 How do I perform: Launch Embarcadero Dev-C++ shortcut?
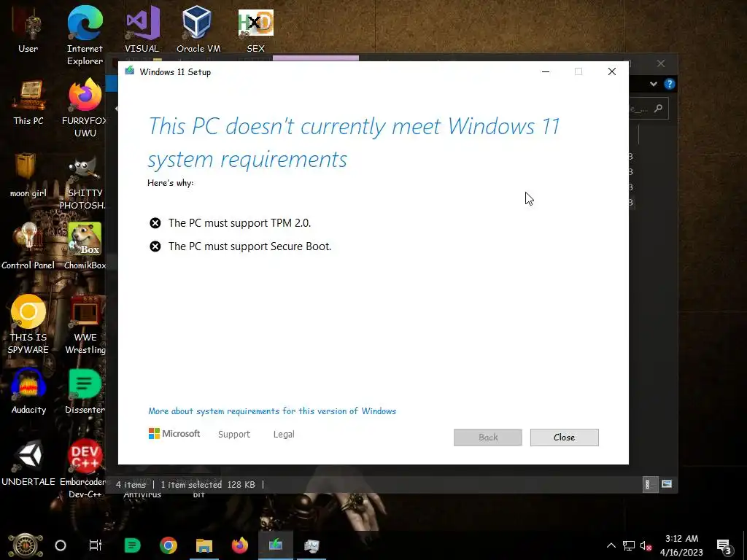tap(85, 469)
